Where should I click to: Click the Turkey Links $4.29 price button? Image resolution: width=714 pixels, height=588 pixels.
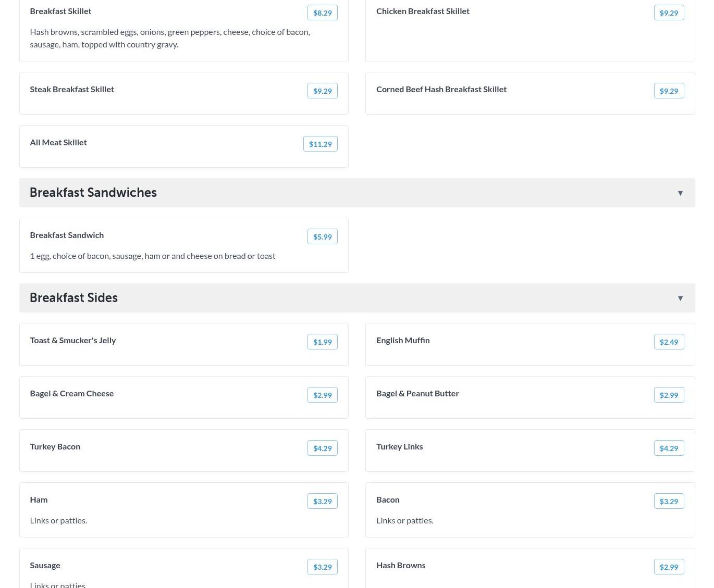(669, 448)
